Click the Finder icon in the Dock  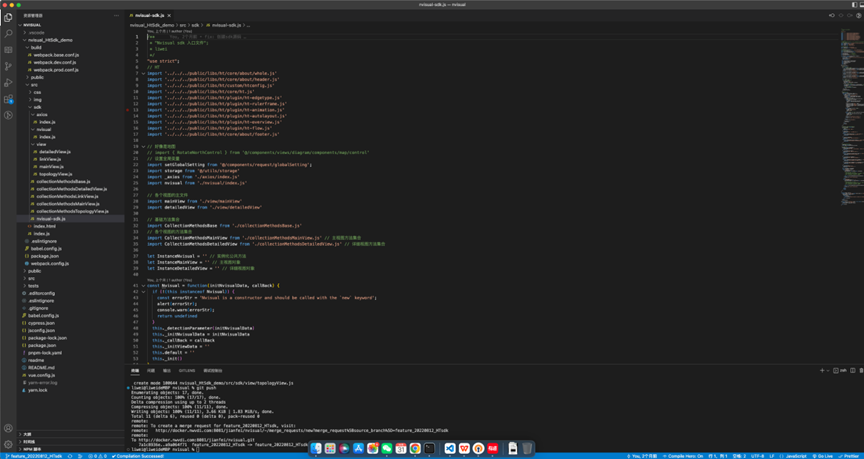316,449
